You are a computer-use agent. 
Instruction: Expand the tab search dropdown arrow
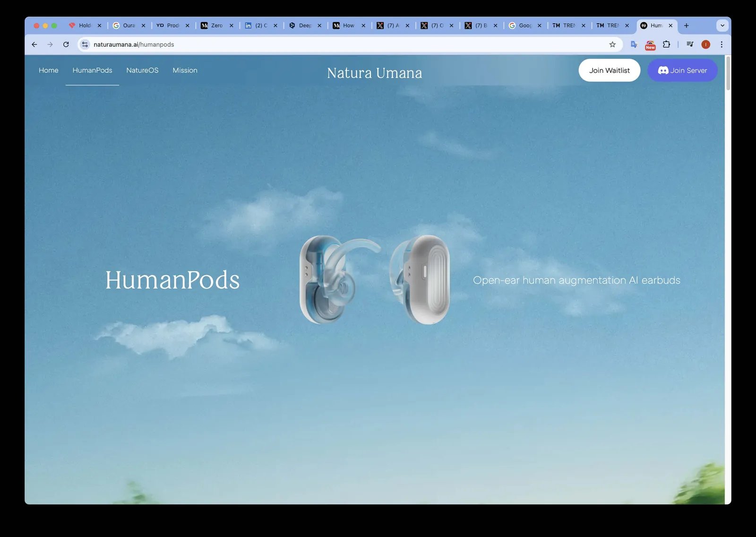[x=722, y=26]
